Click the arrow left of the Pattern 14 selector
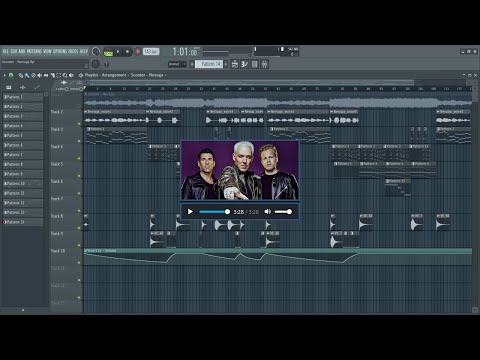The height and width of the screenshot is (360, 480). tap(192, 64)
